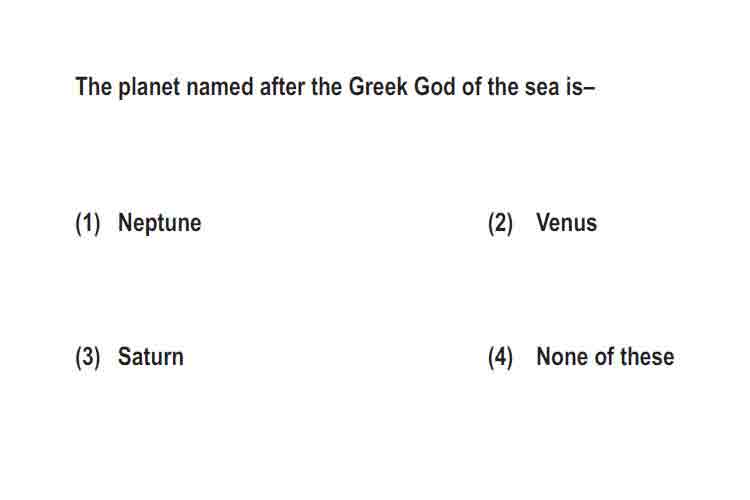
Task: Click the (2) option number label
Action: (500, 223)
